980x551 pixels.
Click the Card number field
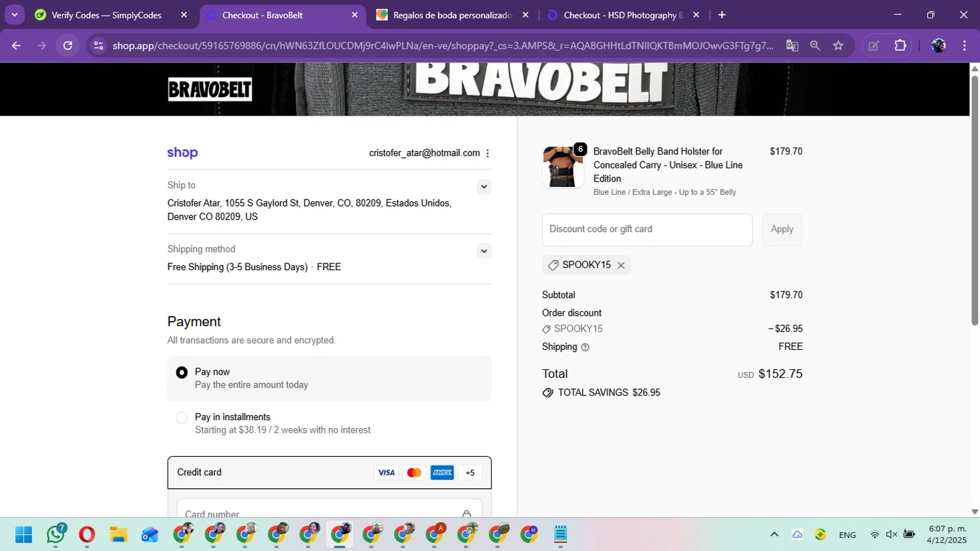tap(329, 509)
